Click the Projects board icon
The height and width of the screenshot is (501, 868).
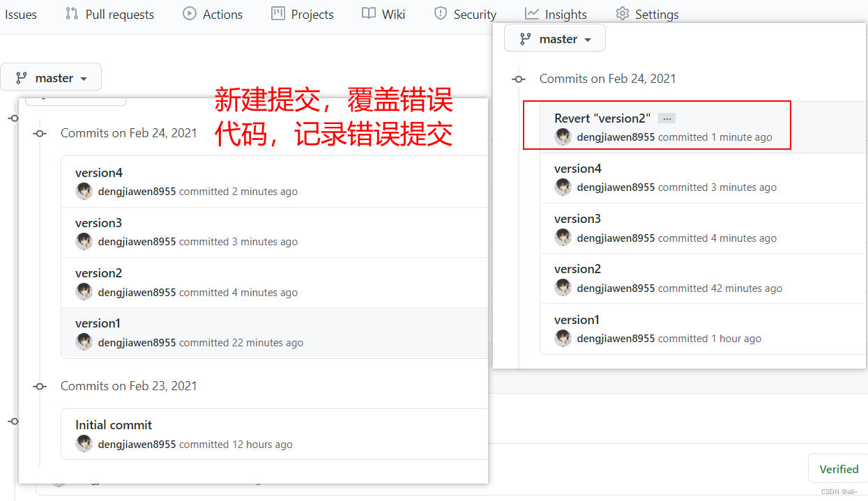[278, 13]
